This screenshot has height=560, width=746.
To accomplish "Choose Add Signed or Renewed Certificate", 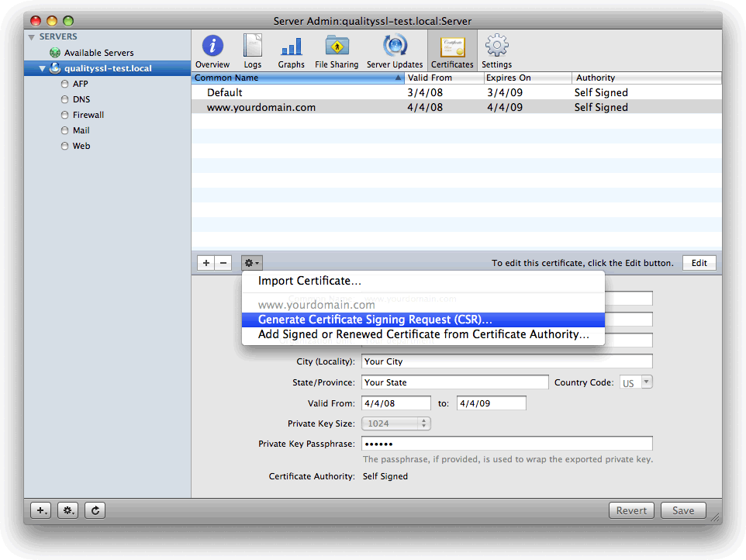I will 423,334.
